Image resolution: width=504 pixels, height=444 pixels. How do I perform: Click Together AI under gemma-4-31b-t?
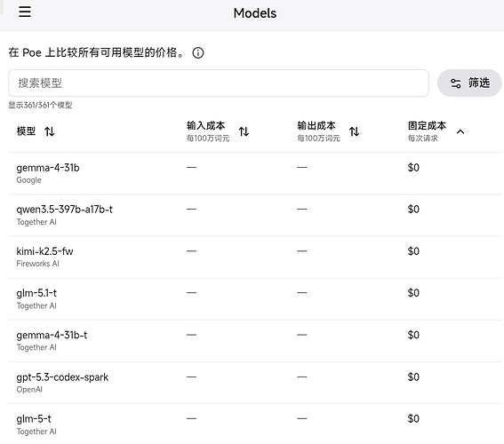point(36,347)
